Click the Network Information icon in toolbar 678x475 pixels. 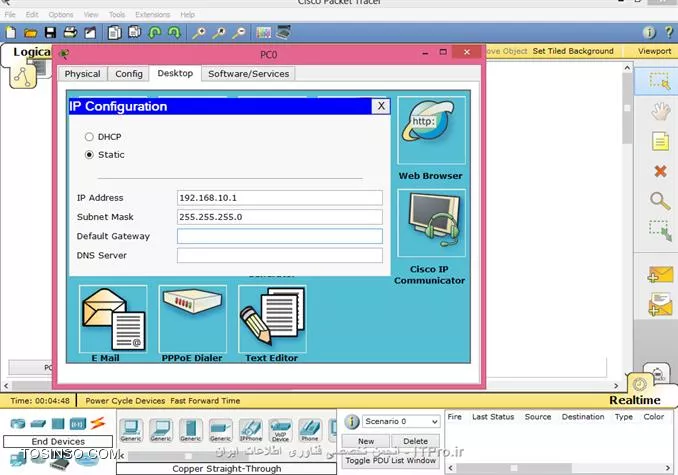click(649, 33)
